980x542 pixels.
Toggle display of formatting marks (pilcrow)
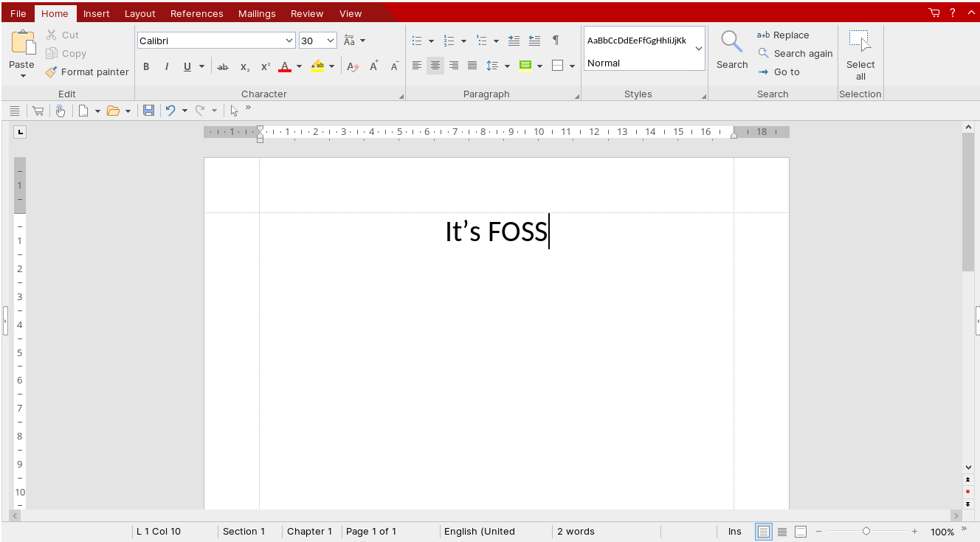pos(556,41)
